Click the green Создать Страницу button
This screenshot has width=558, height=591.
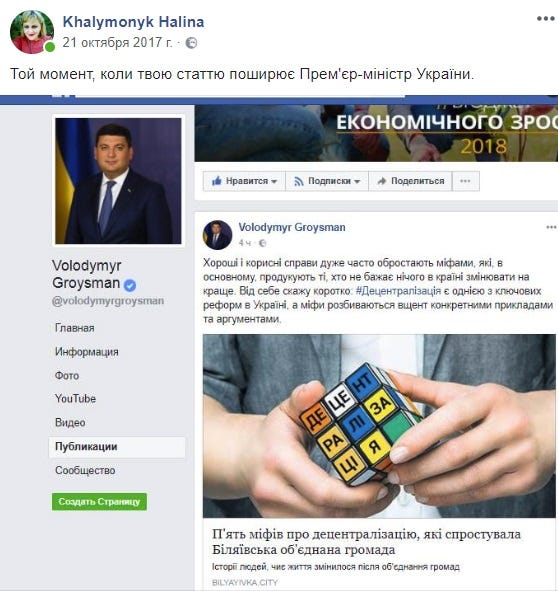[100, 502]
